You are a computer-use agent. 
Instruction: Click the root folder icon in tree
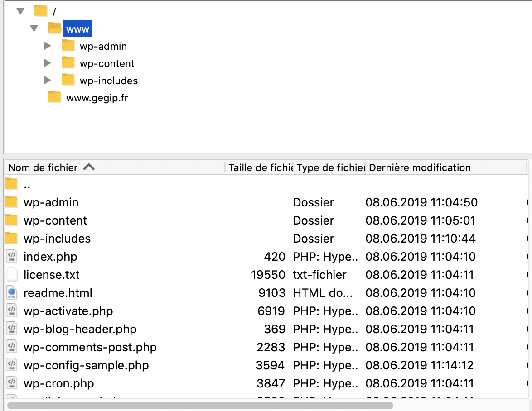pyautogui.click(x=41, y=11)
